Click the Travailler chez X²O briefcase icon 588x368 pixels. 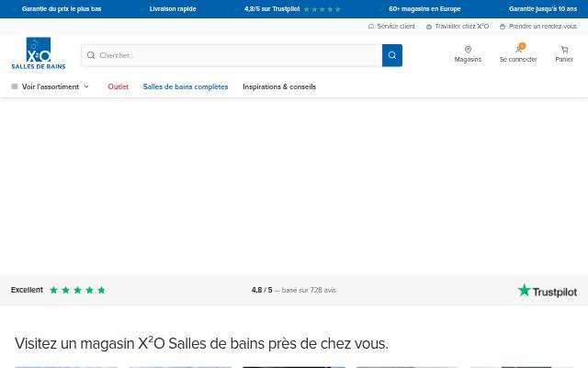click(429, 27)
